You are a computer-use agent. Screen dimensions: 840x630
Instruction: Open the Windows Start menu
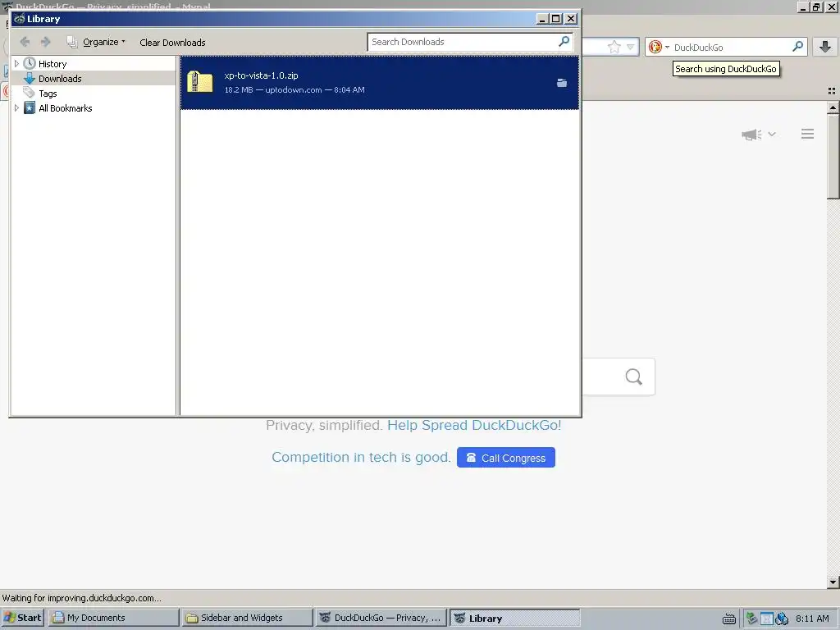(x=22, y=618)
